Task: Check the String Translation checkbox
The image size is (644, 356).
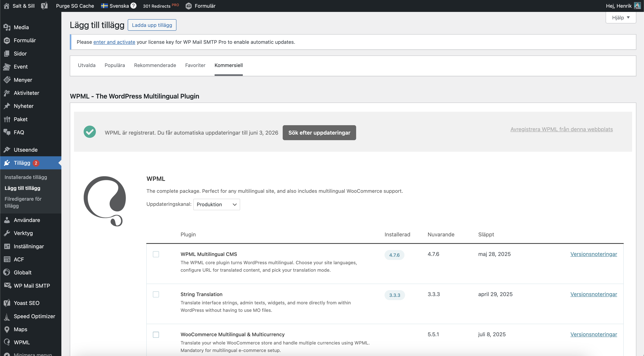Action: click(156, 294)
